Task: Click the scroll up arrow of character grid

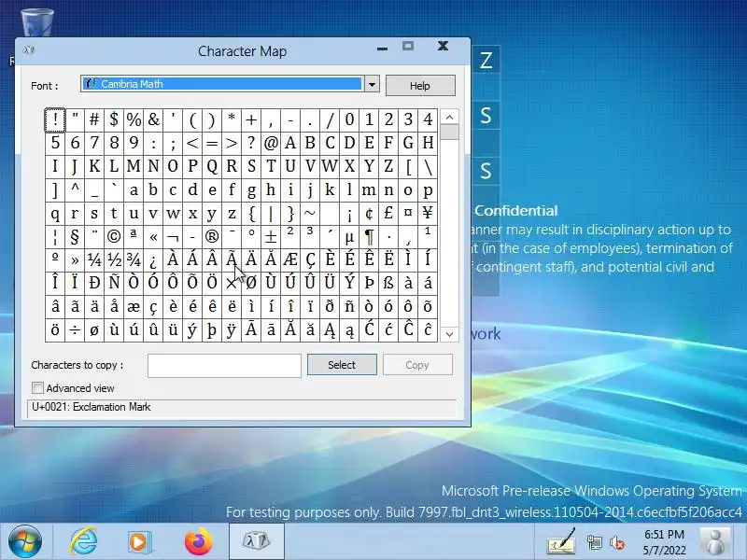Action: click(449, 118)
